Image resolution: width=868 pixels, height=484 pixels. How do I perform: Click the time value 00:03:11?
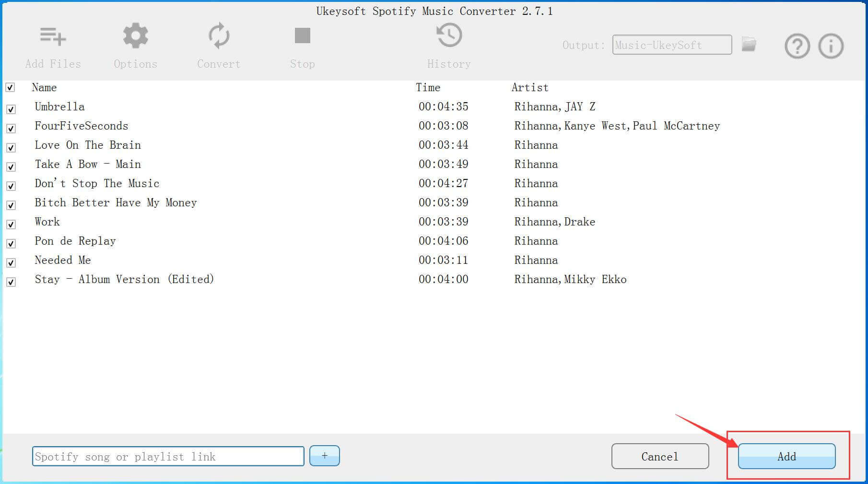point(444,260)
